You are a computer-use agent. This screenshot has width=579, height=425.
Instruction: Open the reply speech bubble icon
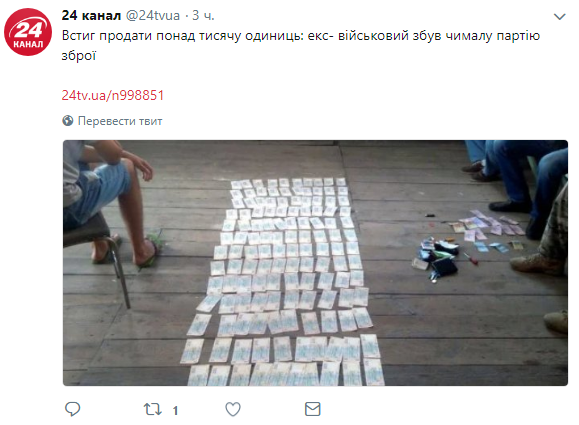(72, 409)
